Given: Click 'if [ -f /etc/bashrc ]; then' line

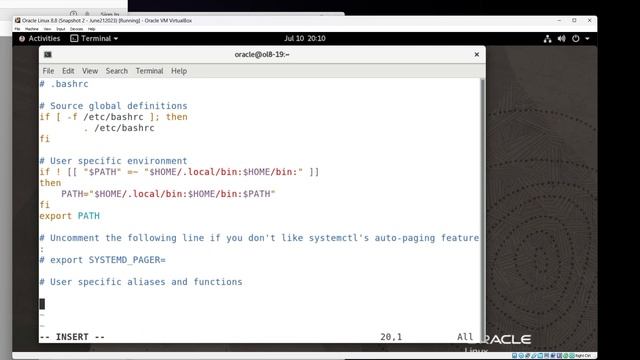Looking at the screenshot, I should coord(113,117).
